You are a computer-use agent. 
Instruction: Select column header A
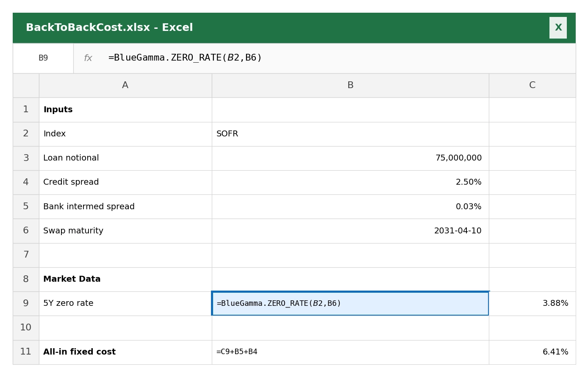point(125,85)
